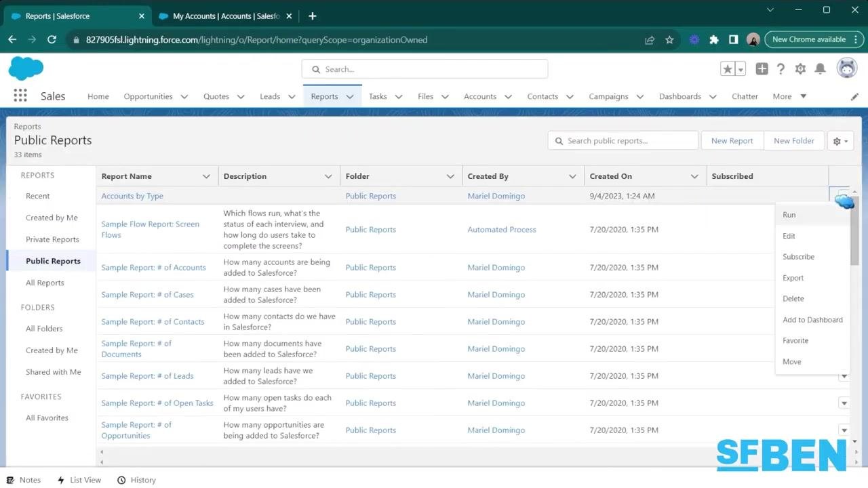The width and height of the screenshot is (868, 488).
Task: Select All Reports in the sidebar
Action: click(45, 283)
